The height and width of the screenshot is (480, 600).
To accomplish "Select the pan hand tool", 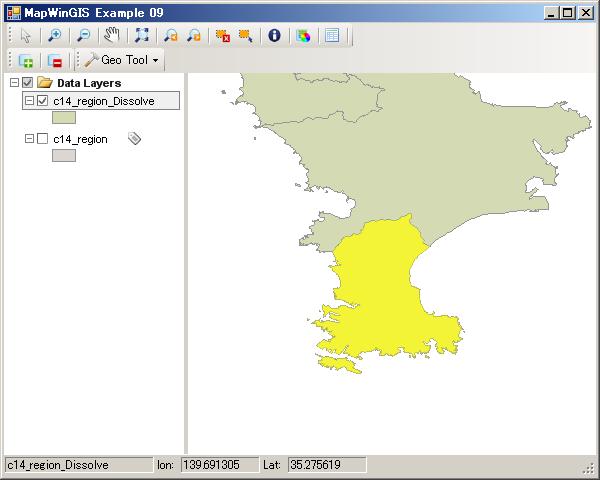I will [112, 35].
